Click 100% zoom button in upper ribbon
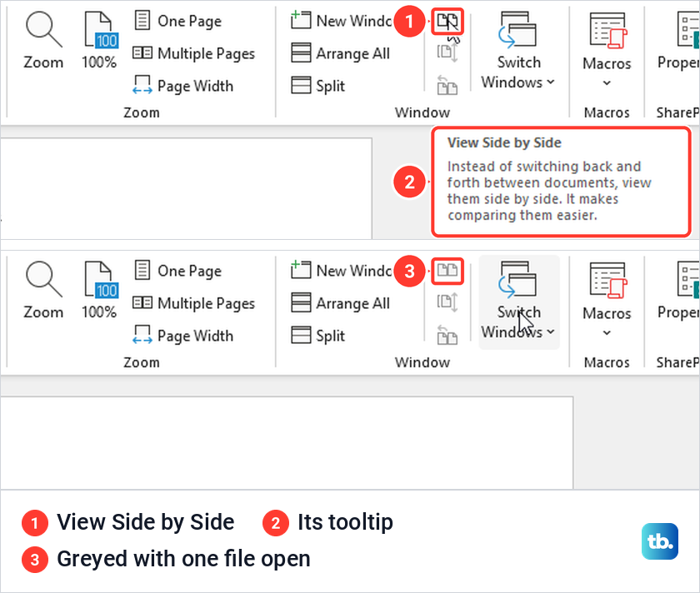 tap(99, 41)
